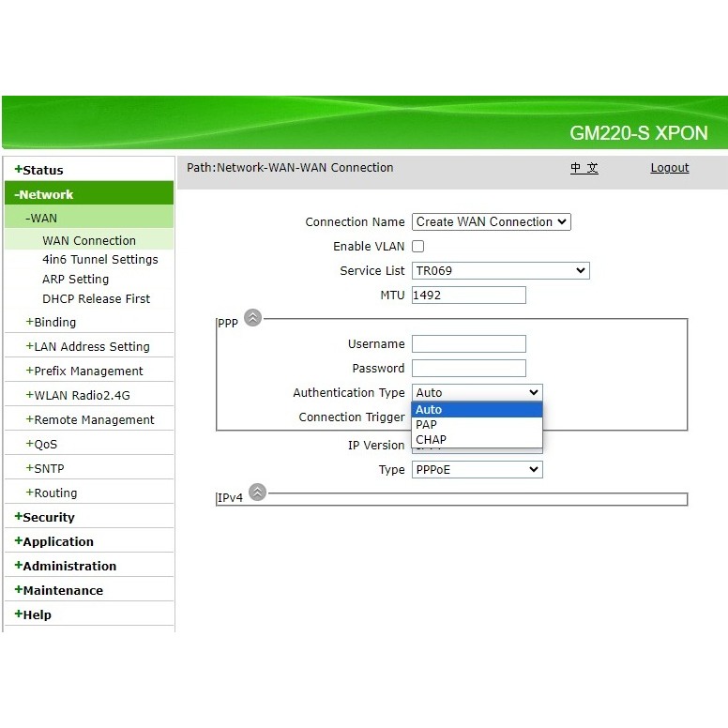Collapse the PPP section chevron icon
Viewport: 728px width, 728px height.
click(x=253, y=318)
